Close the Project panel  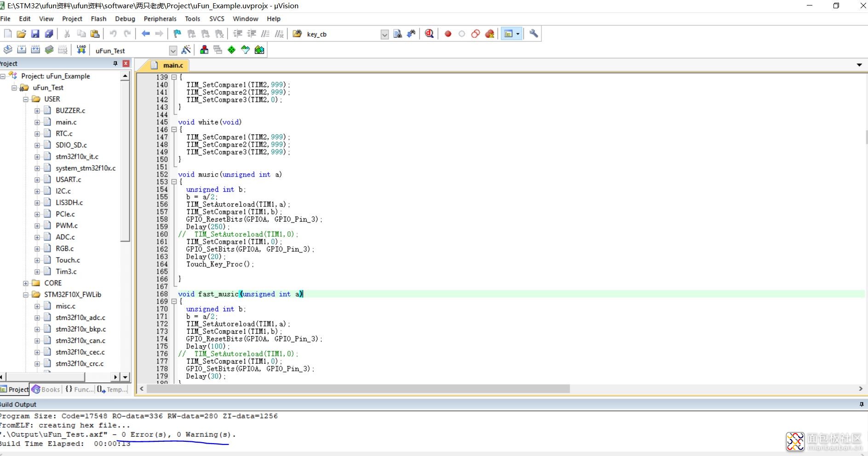tap(126, 63)
